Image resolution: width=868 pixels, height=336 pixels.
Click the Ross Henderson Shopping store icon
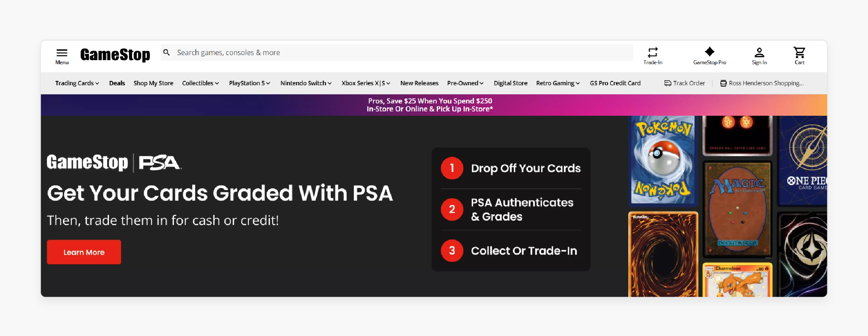723,83
